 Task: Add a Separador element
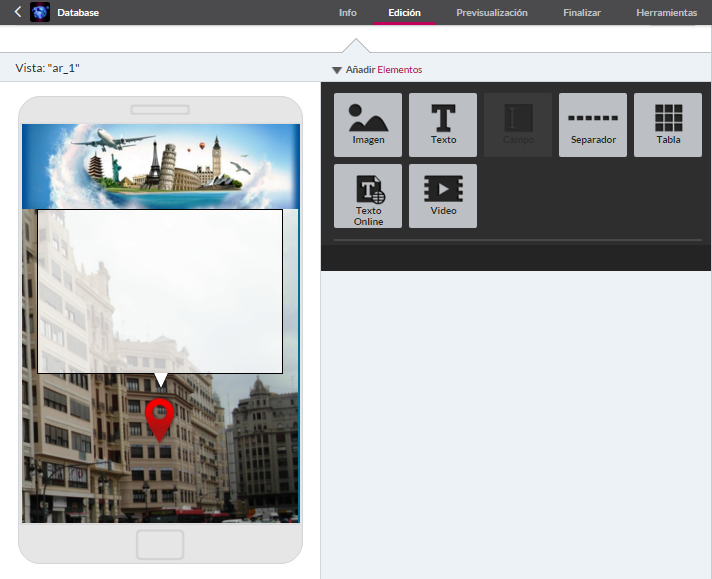coord(593,125)
